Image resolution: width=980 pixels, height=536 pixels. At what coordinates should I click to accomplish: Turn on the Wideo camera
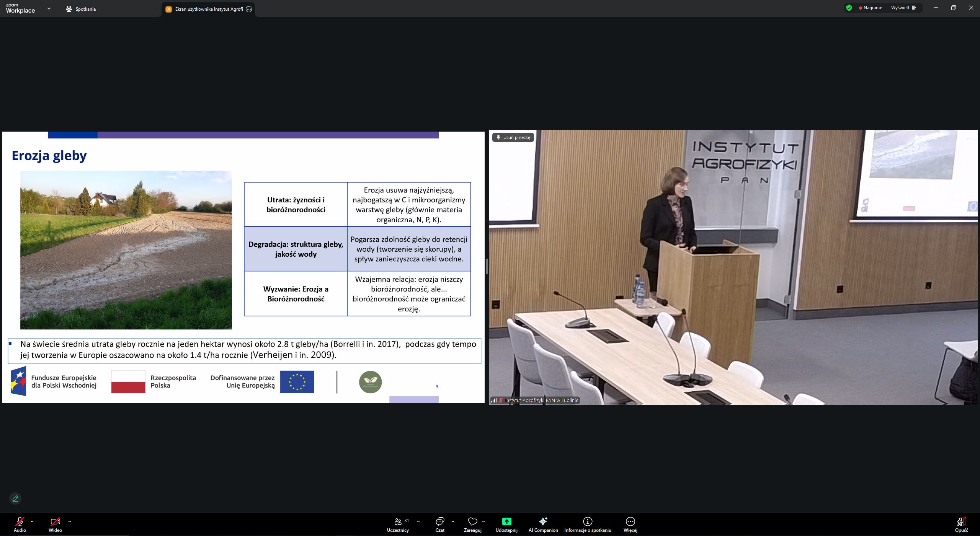pos(55,521)
